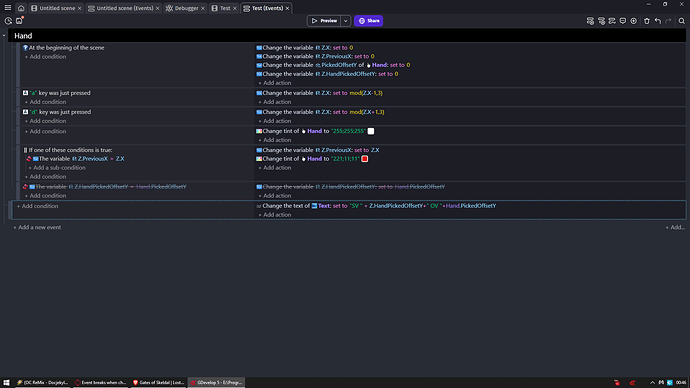Add action under mod(Z.X+1,3) event
This screenshot has width=690, height=388.
click(x=275, y=121)
